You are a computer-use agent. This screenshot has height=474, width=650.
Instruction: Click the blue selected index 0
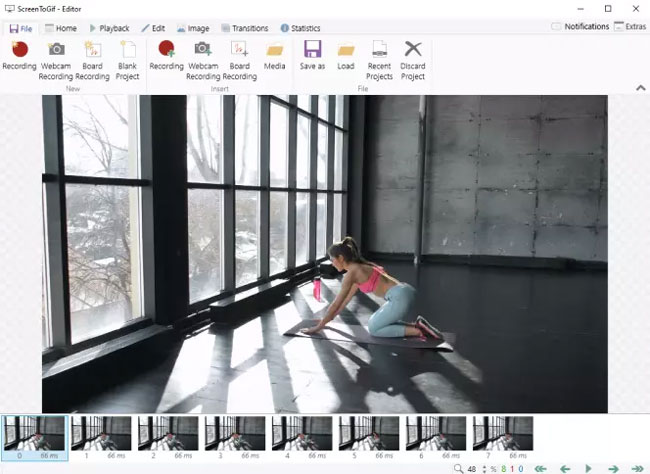pos(521,469)
